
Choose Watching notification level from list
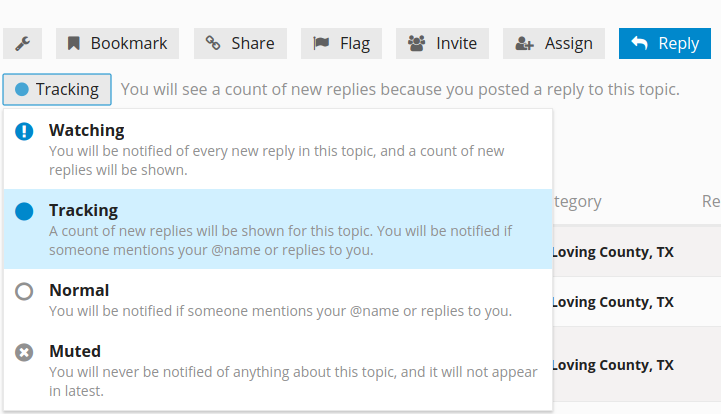tap(278, 149)
